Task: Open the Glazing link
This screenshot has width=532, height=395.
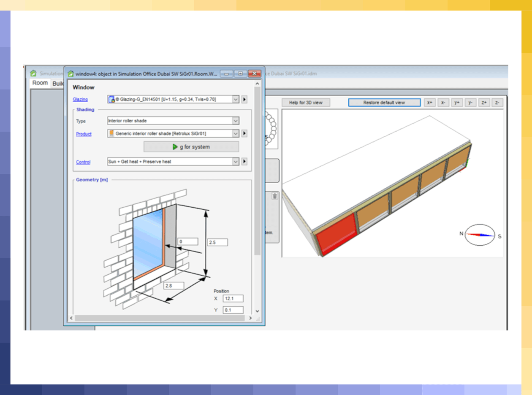Action: point(80,100)
